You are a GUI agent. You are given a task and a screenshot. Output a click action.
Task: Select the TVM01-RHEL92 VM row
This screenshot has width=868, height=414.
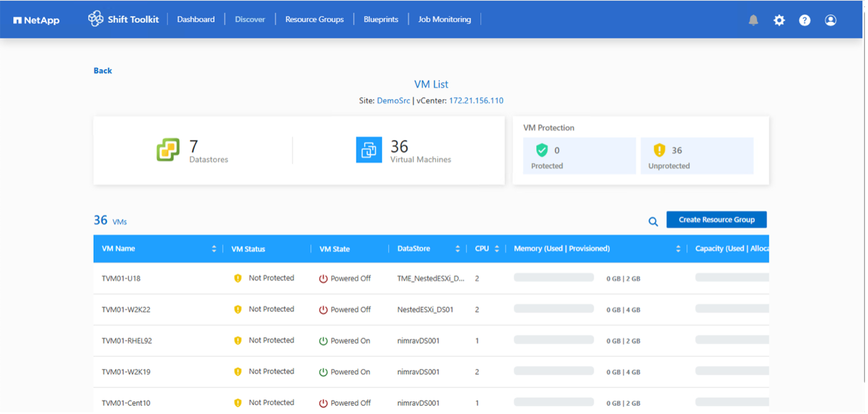click(x=127, y=341)
